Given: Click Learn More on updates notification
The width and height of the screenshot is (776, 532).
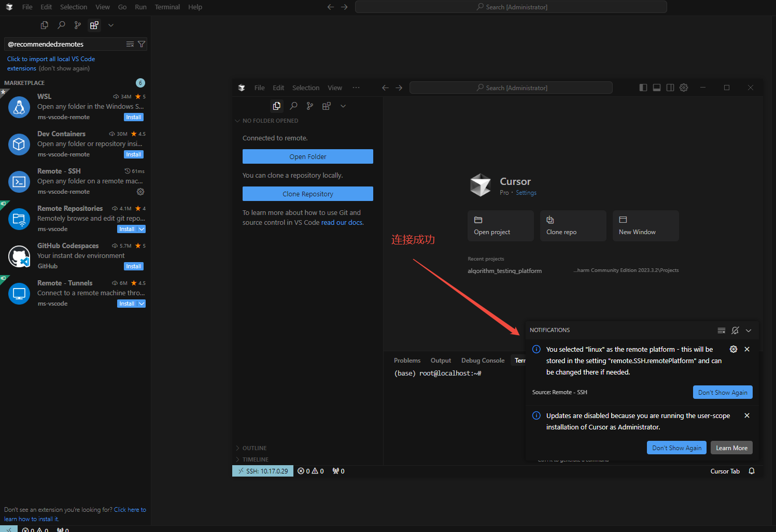Looking at the screenshot, I should [731, 448].
